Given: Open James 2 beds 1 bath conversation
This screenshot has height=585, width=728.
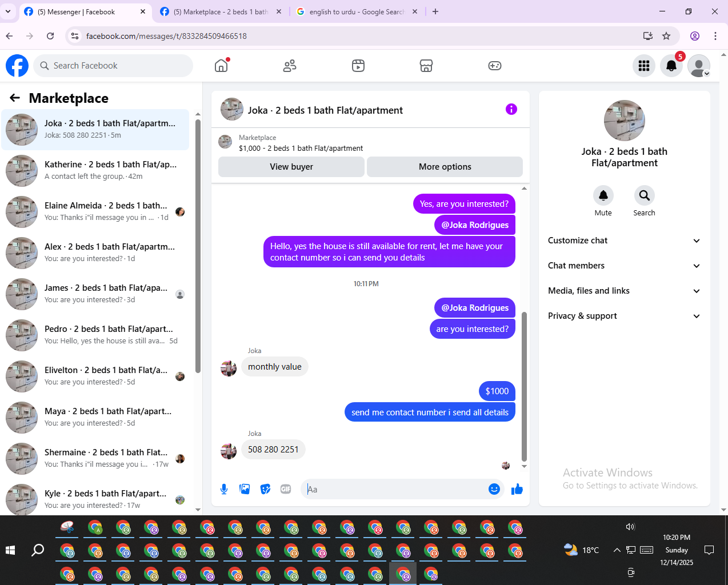Looking at the screenshot, I should [x=96, y=294].
